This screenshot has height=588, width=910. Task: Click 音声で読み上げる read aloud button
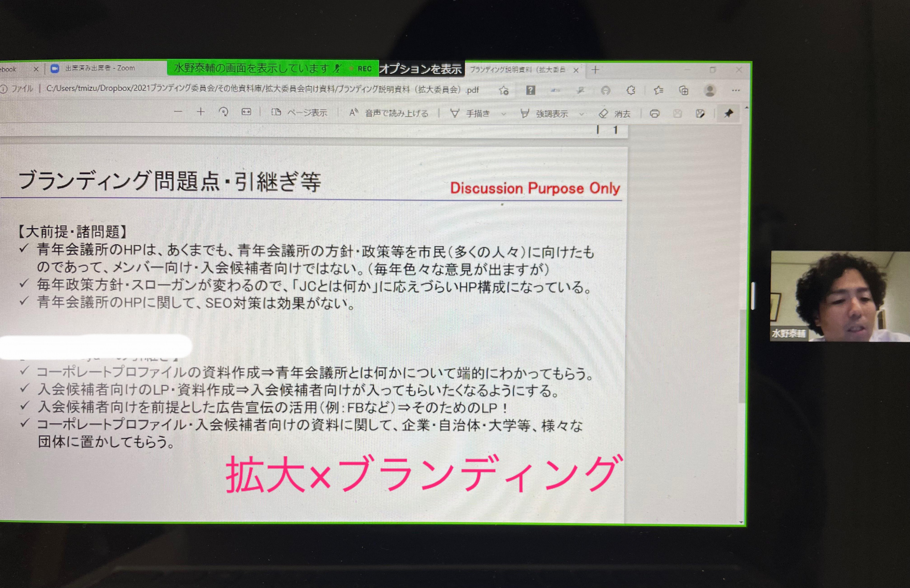[x=389, y=113]
